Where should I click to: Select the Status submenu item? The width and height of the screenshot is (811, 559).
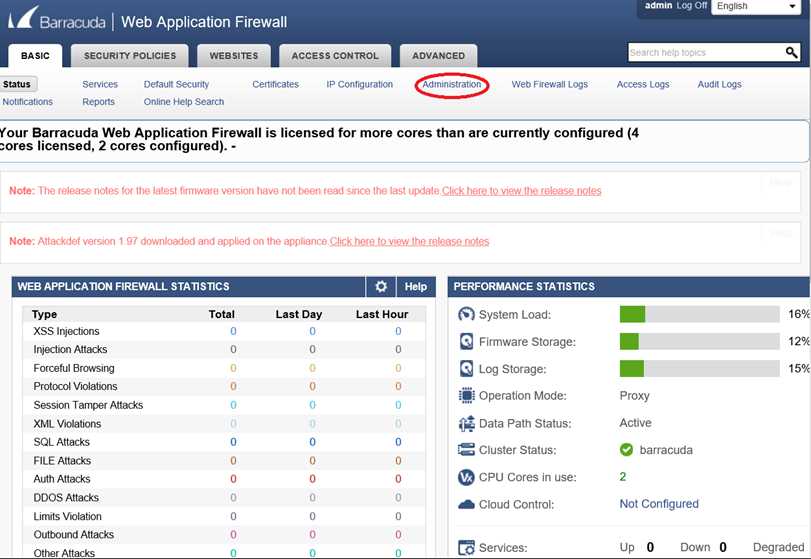coord(17,84)
